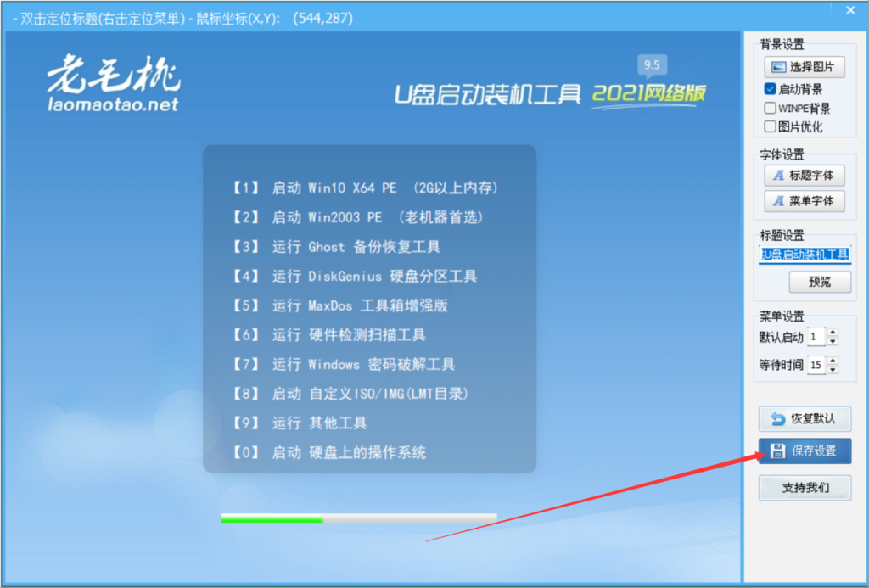
Task: Click the 标题字体 letter A icon
Action: (x=778, y=176)
